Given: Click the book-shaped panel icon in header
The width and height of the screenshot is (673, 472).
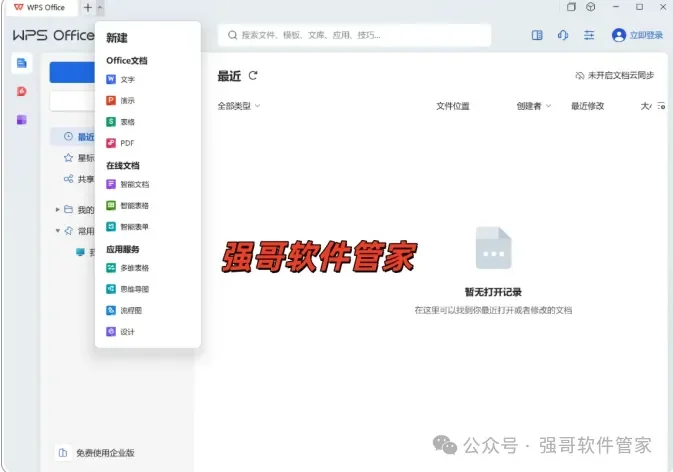Looking at the screenshot, I should coord(537,35).
